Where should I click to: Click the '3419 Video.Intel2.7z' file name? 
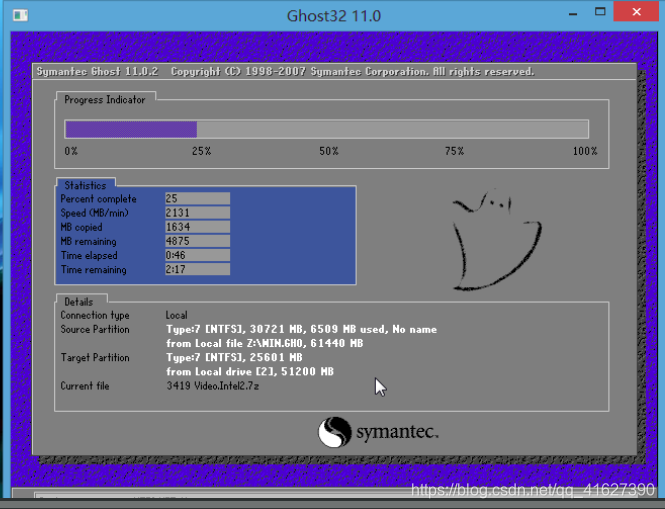pyautogui.click(x=212, y=386)
